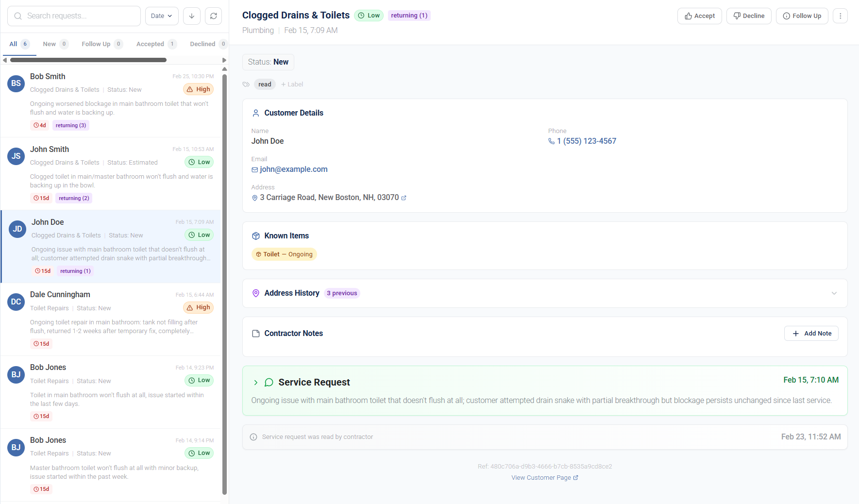
Task: Click the Toilet — Ongoing item chip
Action: [x=284, y=254]
